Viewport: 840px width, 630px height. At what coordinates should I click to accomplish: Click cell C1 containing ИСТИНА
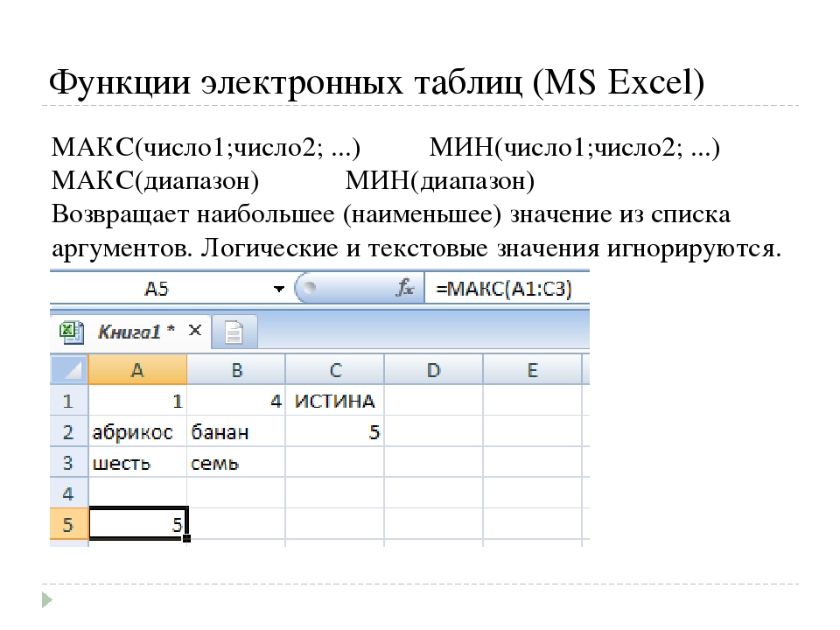point(335,401)
